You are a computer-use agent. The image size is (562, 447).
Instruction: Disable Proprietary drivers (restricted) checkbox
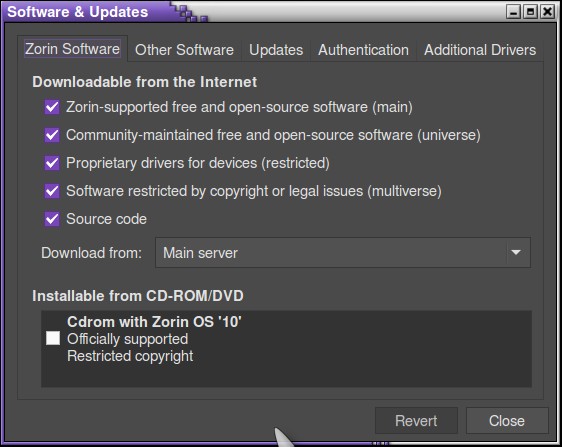(x=52, y=163)
